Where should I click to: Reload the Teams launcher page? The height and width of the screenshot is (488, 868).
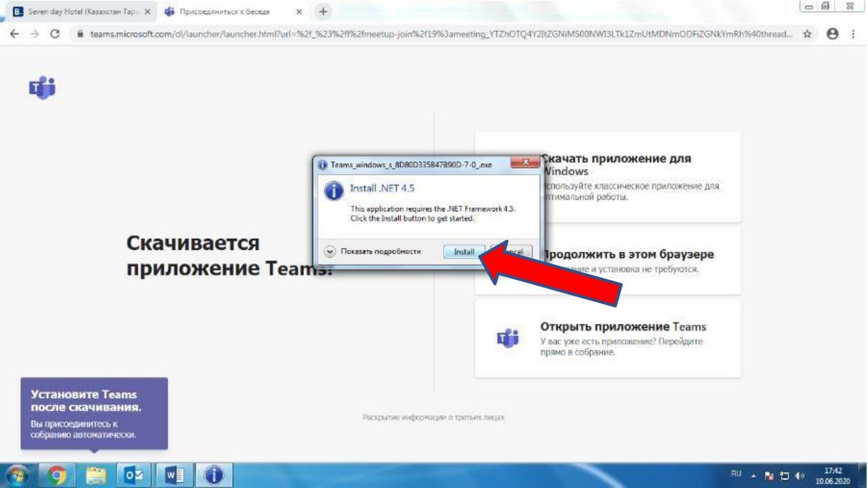[55, 35]
